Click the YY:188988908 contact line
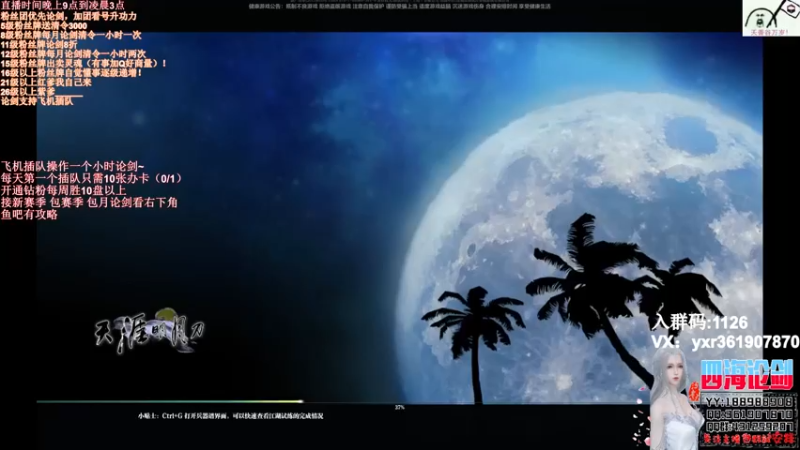Image resolution: width=800 pixels, height=450 pixels. [748, 403]
